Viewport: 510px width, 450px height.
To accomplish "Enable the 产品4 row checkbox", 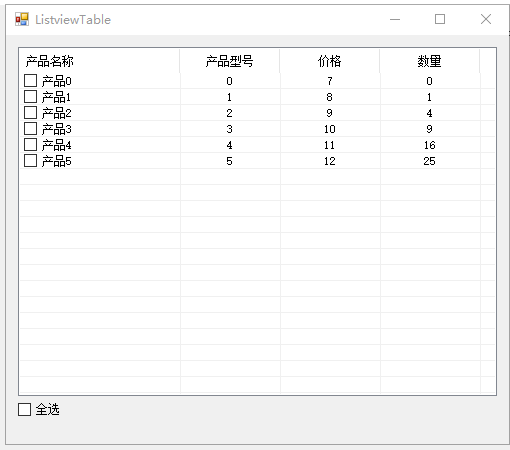I will click(x=30, y=145).
